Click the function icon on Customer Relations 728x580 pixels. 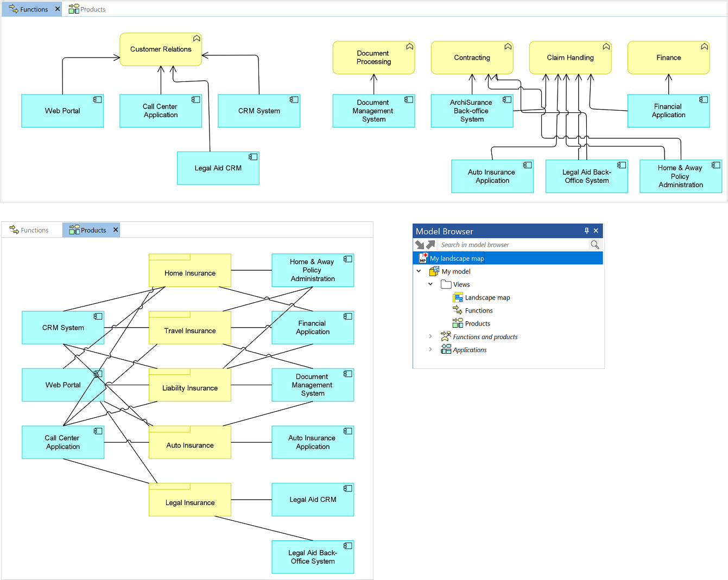coord(197,39)
